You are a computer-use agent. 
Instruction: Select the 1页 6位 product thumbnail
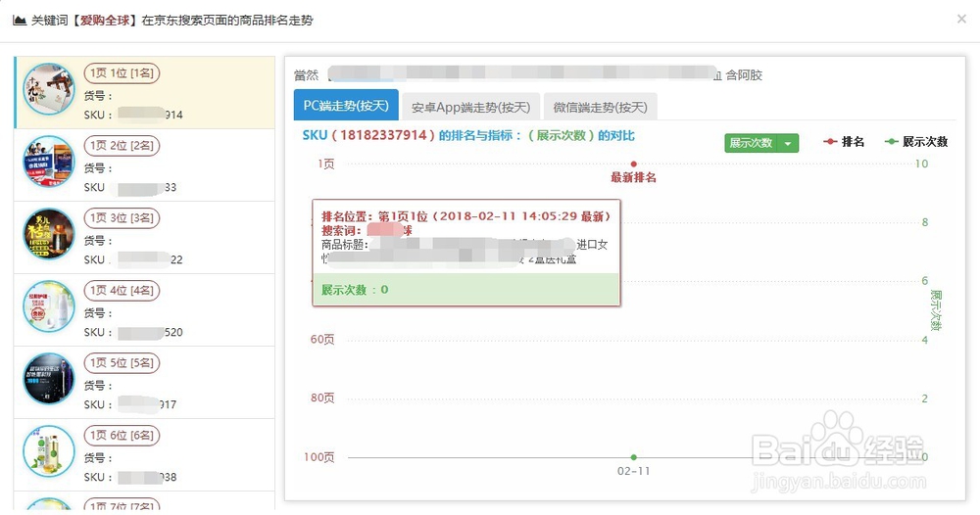pos(49,451)
